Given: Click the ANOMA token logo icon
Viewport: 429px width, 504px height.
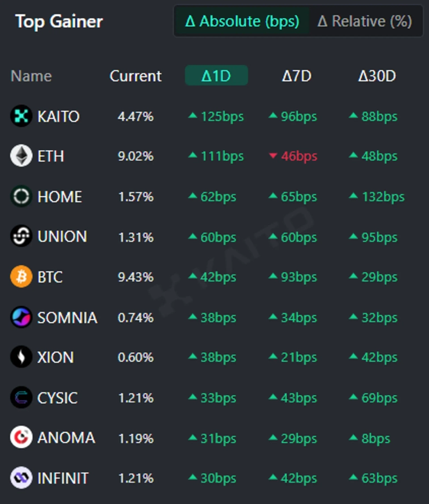Looking at the screenshot, I should click(21, 438).
